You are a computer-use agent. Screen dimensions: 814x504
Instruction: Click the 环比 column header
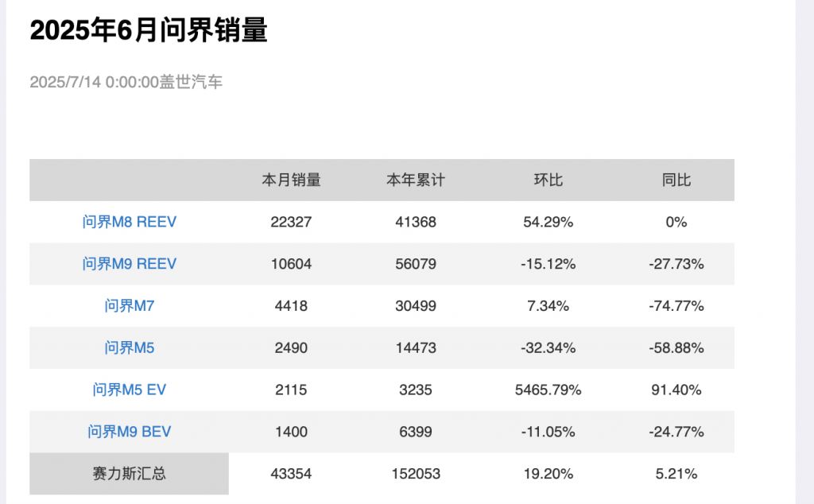click(548, 180)
